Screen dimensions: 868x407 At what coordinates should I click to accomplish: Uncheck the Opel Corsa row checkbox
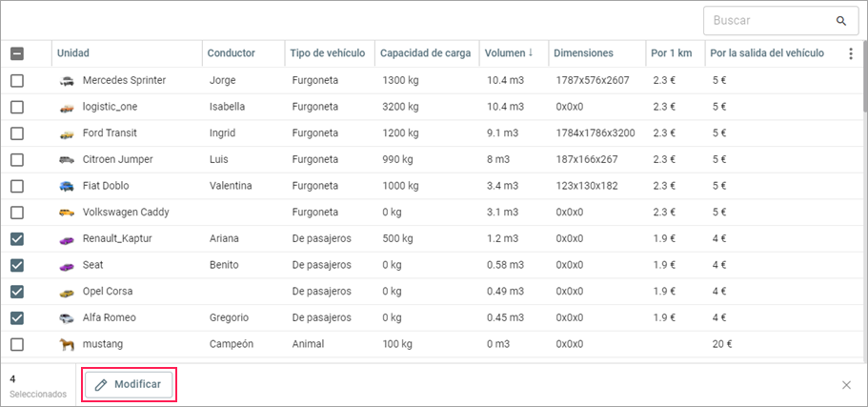[17, 292]
